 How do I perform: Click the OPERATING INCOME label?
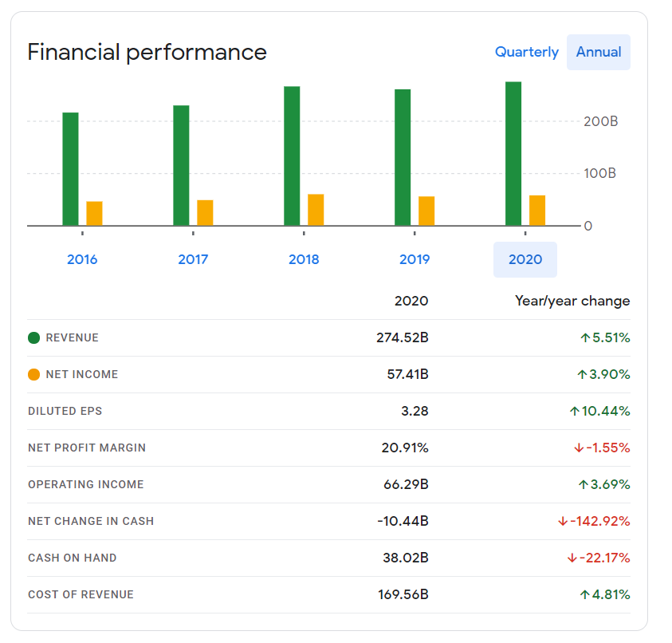tap(86, 485)
